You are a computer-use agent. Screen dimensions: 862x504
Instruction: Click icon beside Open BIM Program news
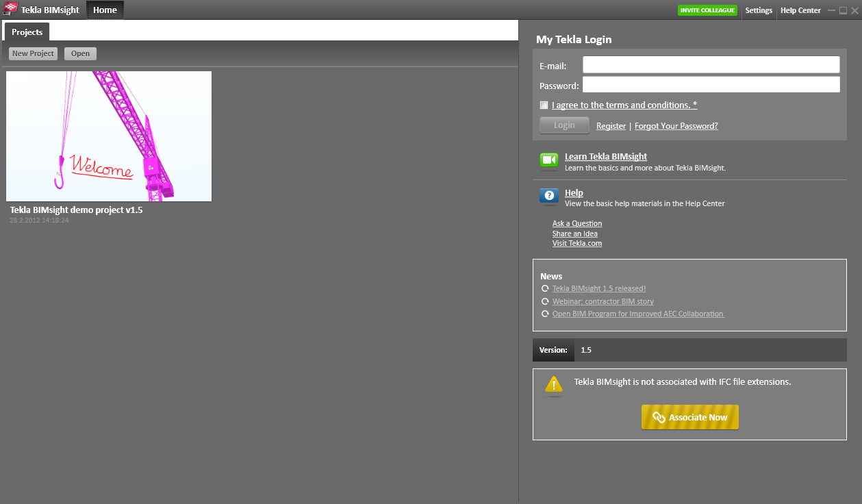pyautogui.click(x=545, y=314)
